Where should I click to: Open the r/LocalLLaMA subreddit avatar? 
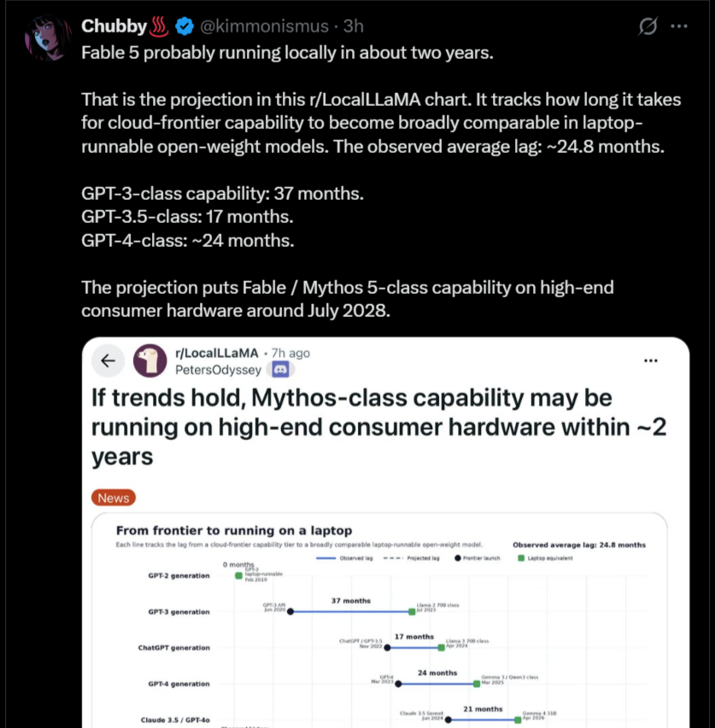pos(150,361)
